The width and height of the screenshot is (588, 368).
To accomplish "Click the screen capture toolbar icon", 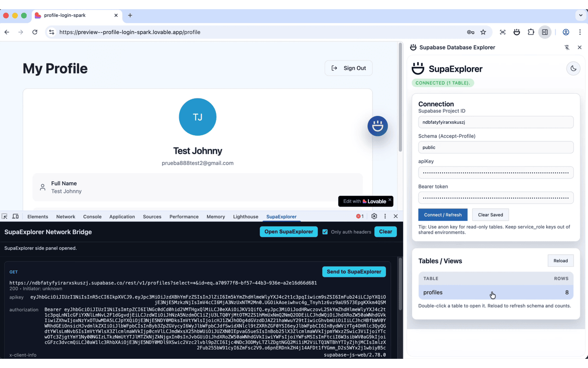I will point(503,32).
